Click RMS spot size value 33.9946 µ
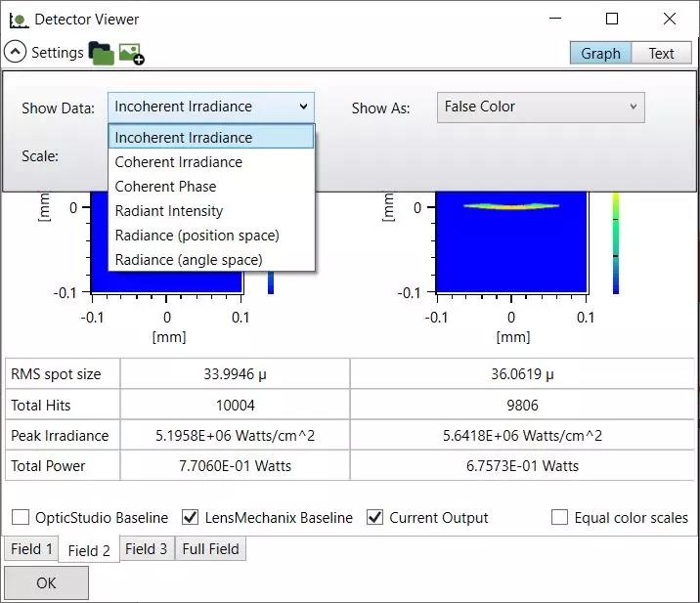Screen dimensions: 700x603 click(235, 373)
